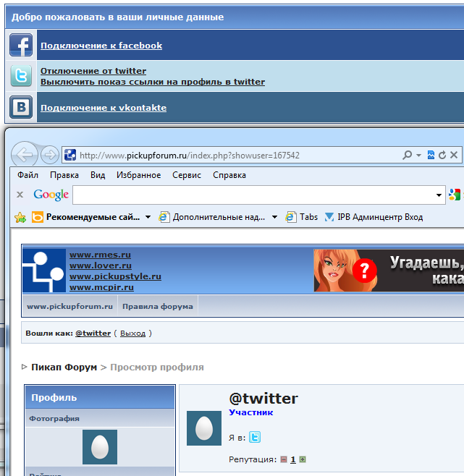Image resolution: width=464 pixels, height=476 pixels.
Task: Open the 'Дополнительные надстройки' dropdown arrow
Action: 274,217
